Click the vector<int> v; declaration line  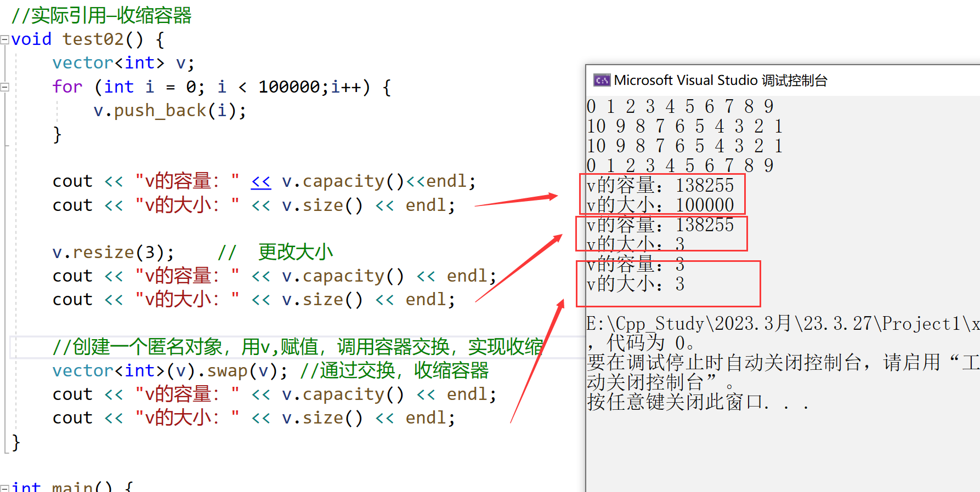click(x=123, y=63)
